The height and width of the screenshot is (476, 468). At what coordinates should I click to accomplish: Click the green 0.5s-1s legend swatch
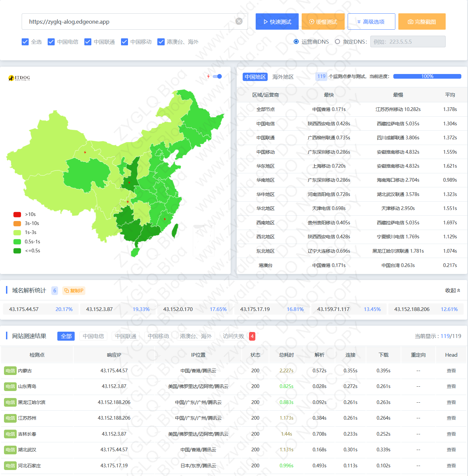click(x=17, y=242)
